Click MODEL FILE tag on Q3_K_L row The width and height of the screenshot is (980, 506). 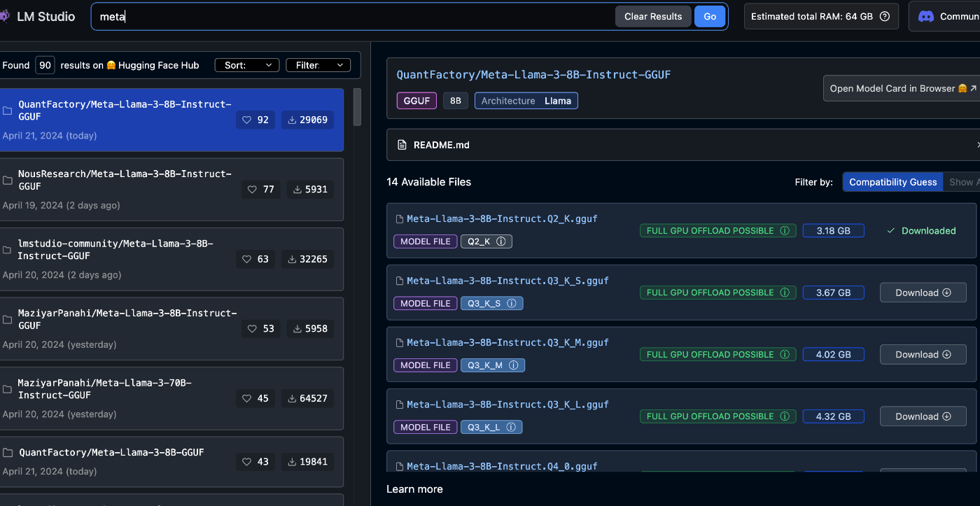click(x=425, y=427)
